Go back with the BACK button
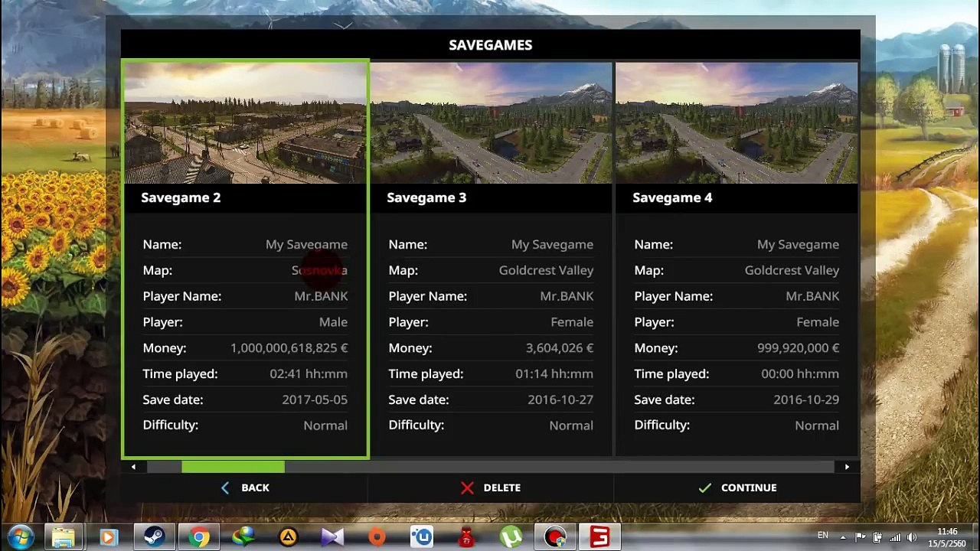 click(x=245, y=487)
